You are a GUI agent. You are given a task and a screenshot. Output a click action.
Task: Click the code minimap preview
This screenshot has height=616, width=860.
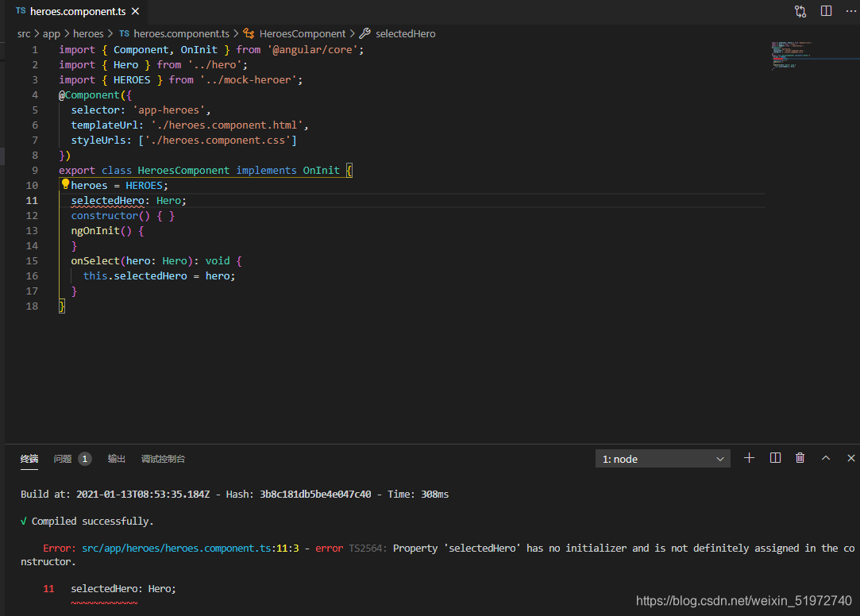point(792,55)
